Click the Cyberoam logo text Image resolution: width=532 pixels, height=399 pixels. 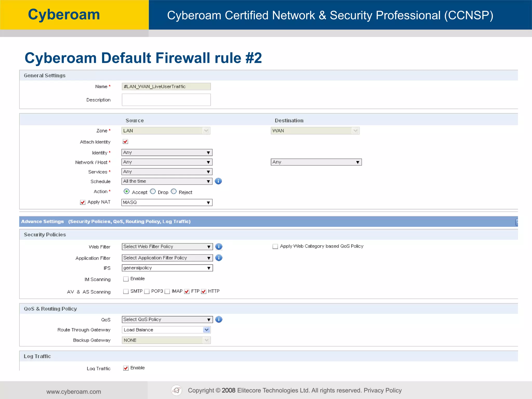[64, 14]
